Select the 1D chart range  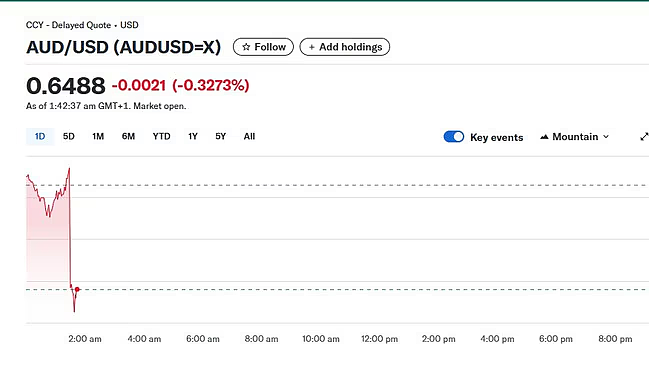click(40, 137)
